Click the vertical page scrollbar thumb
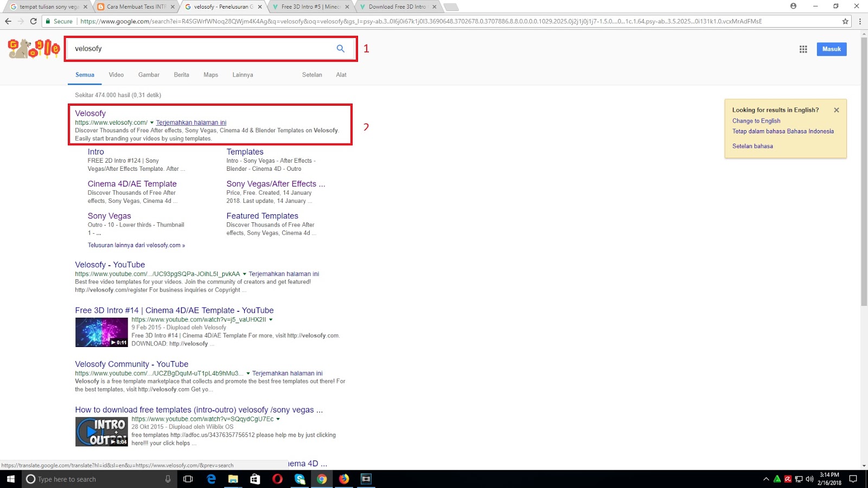Image resolution: width=868 pixels, height=488 pixels. coord(864,171)
